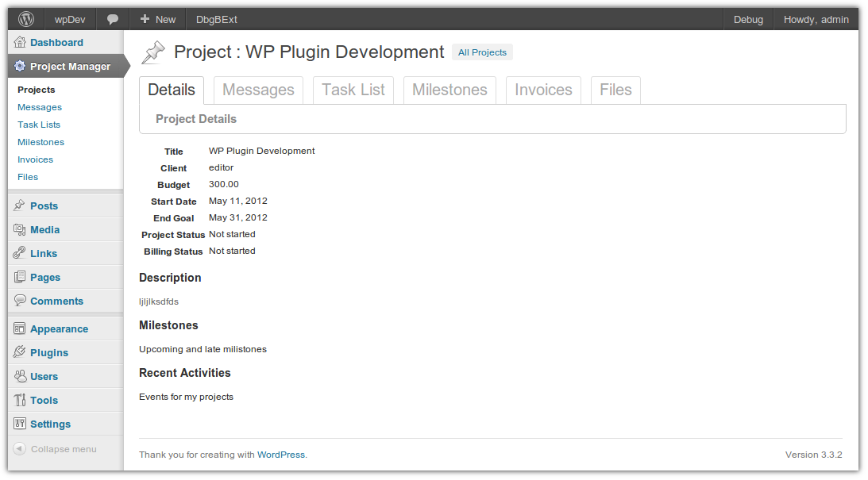Expand the Howdy, admin account menu
Viewport: 868px width, 480px height.
tap(816, 19)
